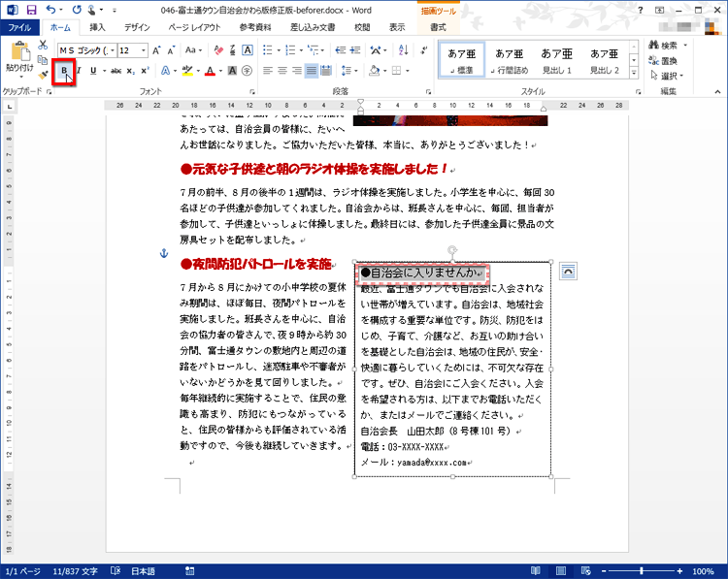Open the Layout Options button beside the text box
The width and height of the screenshot is (728, 579).
[x=568, y=272]
